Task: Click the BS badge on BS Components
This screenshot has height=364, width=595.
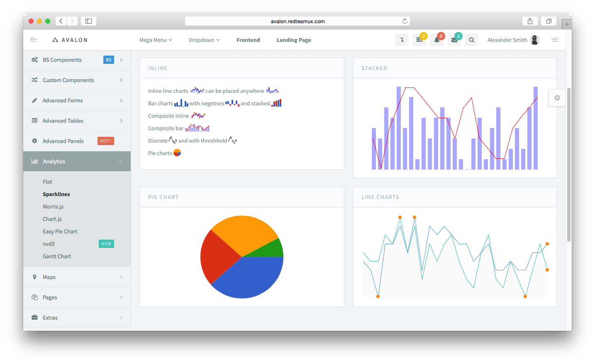Action: pos(109,60)
